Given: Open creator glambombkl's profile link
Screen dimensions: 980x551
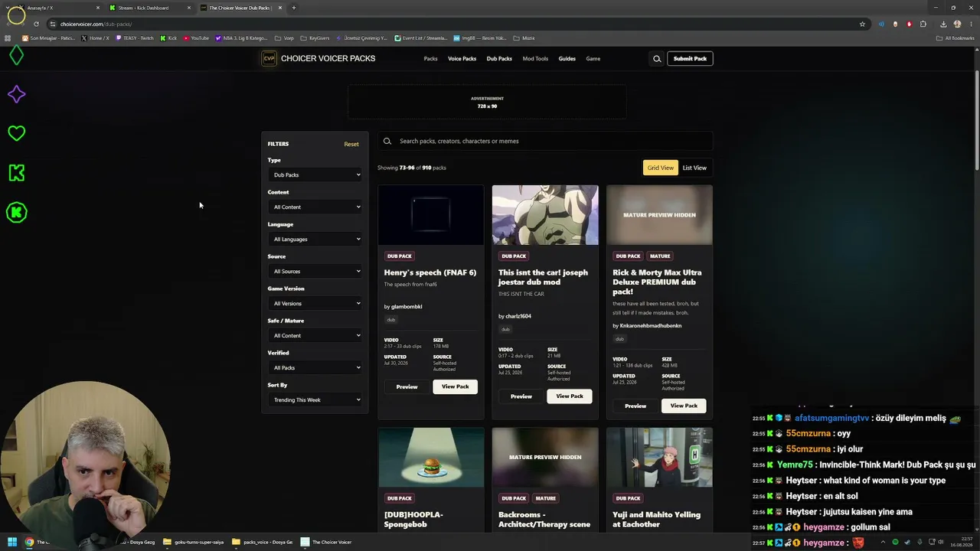Looking at the screenshot, I should click(407, 307).
